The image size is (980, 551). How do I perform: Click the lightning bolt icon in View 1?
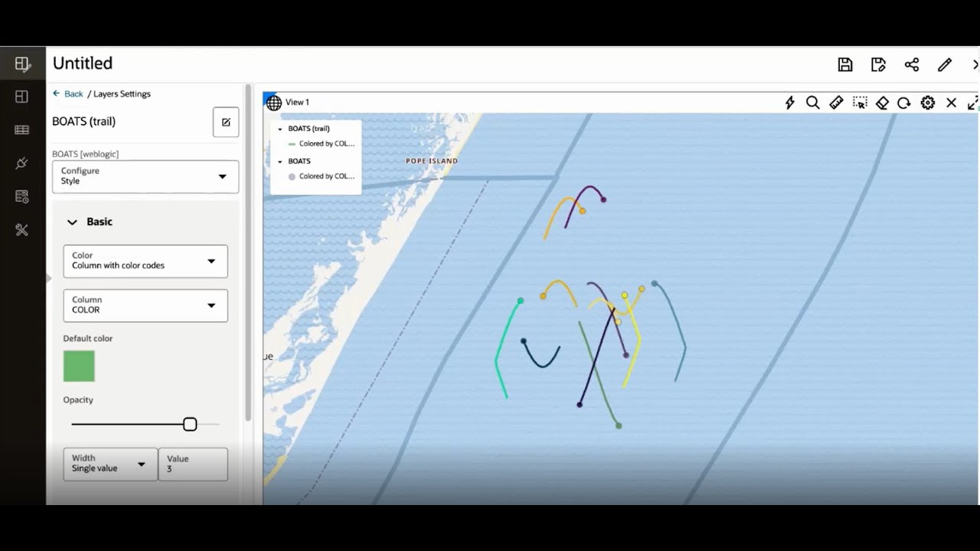pos(790,103)
